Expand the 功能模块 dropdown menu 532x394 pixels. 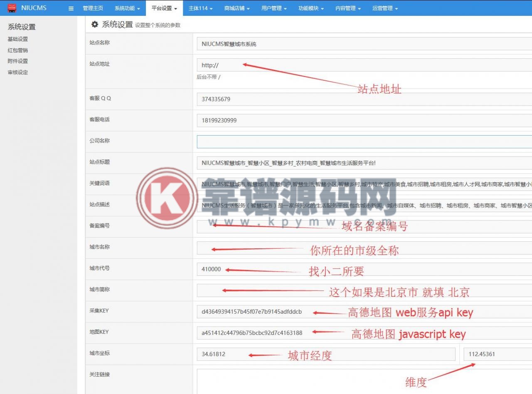[x=311, y=8]
